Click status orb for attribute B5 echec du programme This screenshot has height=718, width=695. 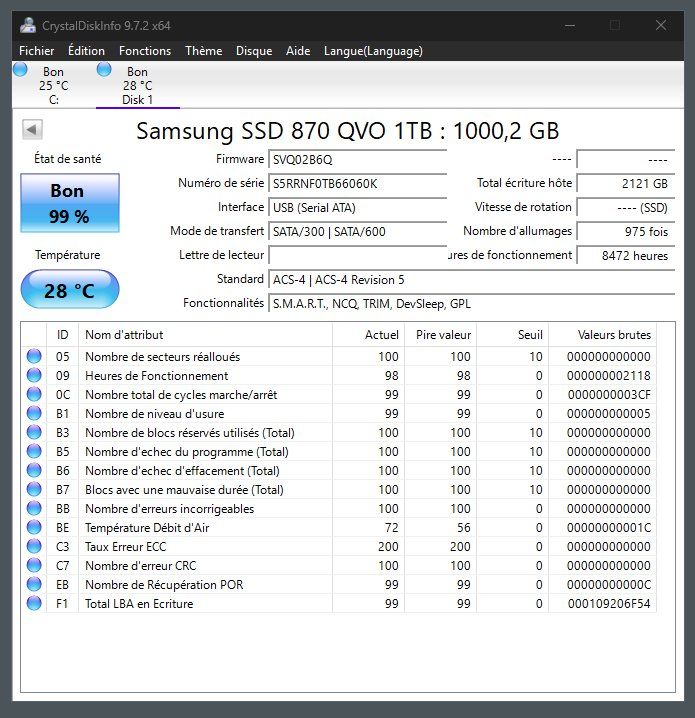pyautogui.click(x=34, y=451)
